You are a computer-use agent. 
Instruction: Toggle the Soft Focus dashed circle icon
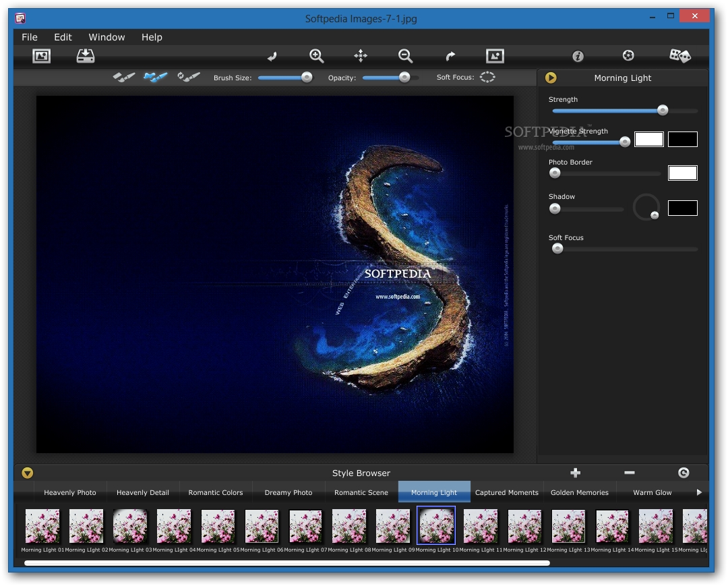[487, 77]
